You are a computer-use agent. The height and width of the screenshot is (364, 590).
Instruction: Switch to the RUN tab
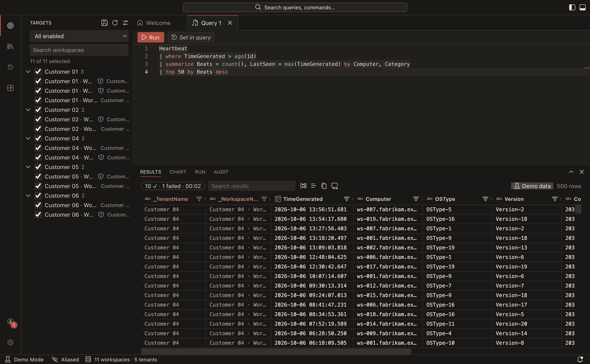coord(200,172)
